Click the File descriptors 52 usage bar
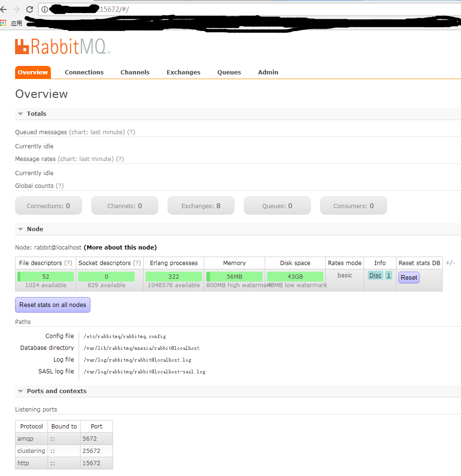 point(46,276)
